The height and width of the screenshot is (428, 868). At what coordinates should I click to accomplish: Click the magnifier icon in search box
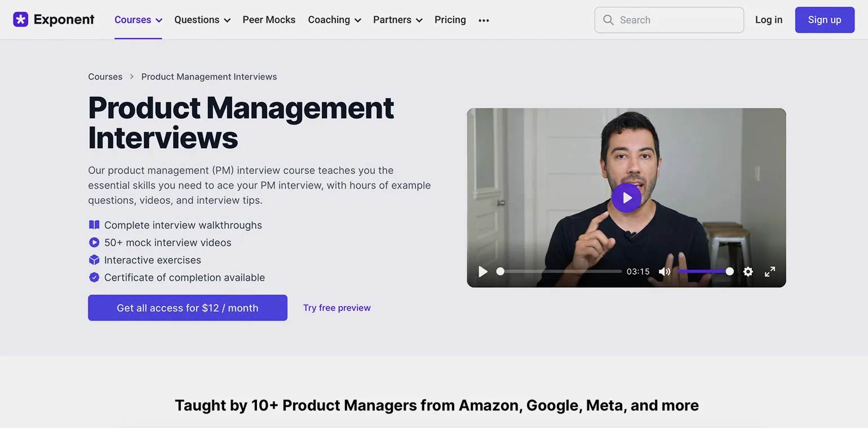point(608,20)
